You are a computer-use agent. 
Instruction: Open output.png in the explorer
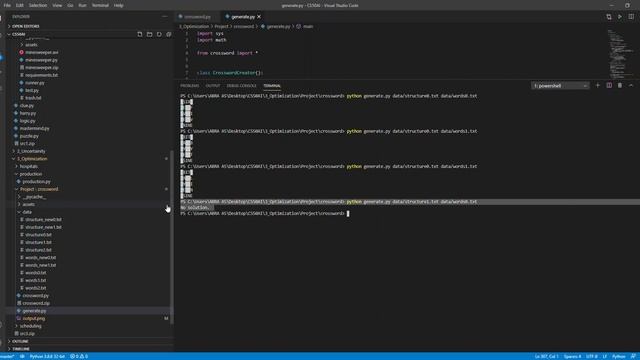click(33, 318)
